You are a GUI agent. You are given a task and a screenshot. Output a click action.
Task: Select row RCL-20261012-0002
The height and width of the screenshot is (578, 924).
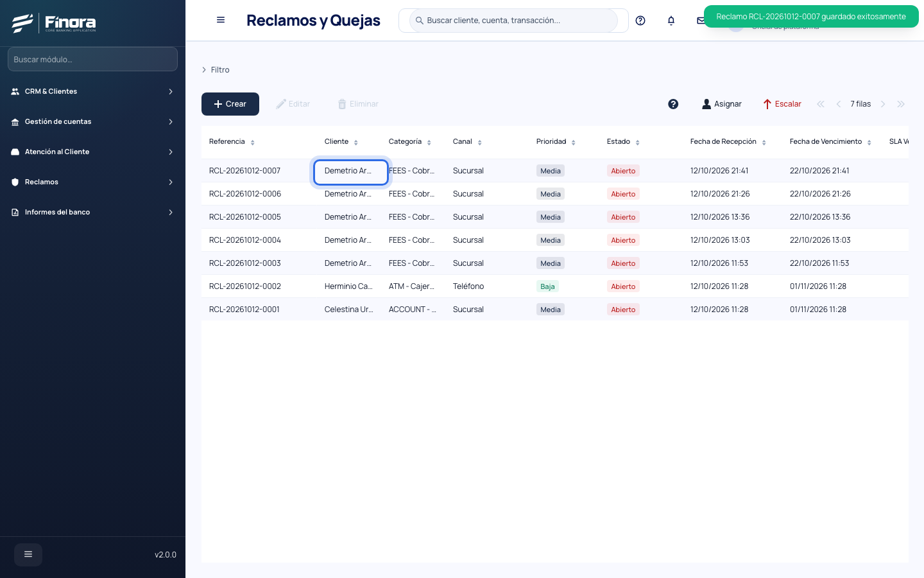[555, 286]
